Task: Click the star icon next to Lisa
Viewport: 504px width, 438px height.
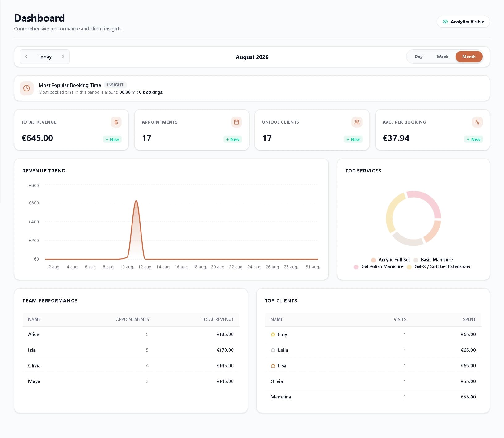Action: click(273, 366)
